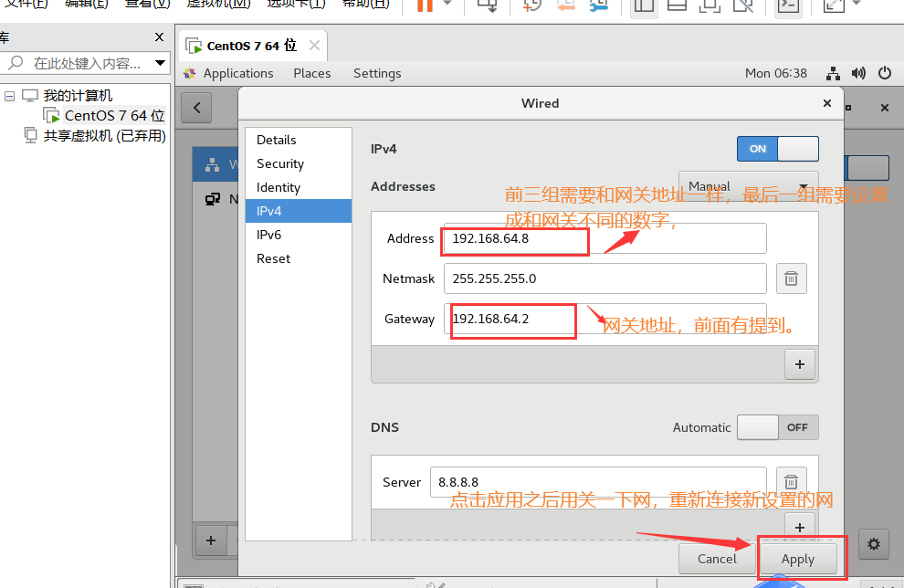Open the Security section
904x588 pixels.
(x=299, y=163)
